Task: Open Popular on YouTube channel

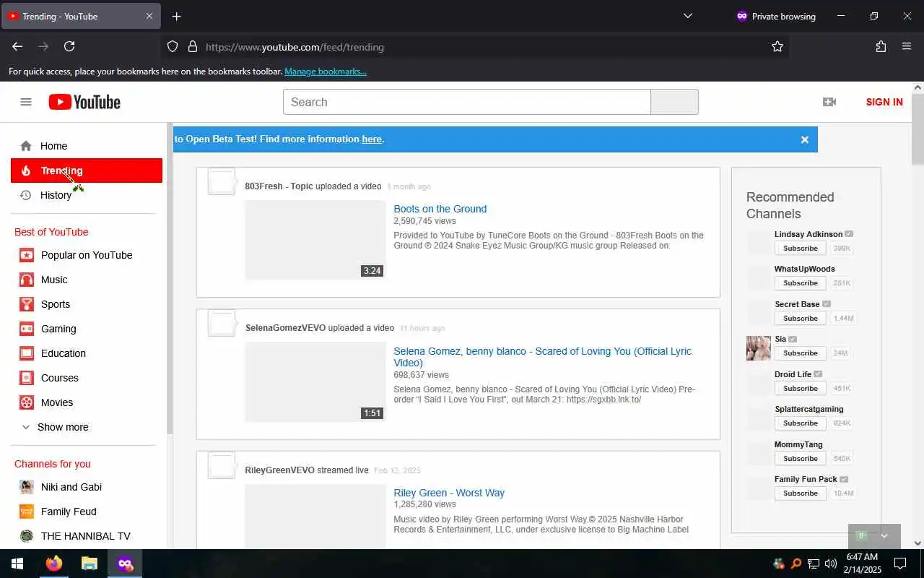Action: 87,255
